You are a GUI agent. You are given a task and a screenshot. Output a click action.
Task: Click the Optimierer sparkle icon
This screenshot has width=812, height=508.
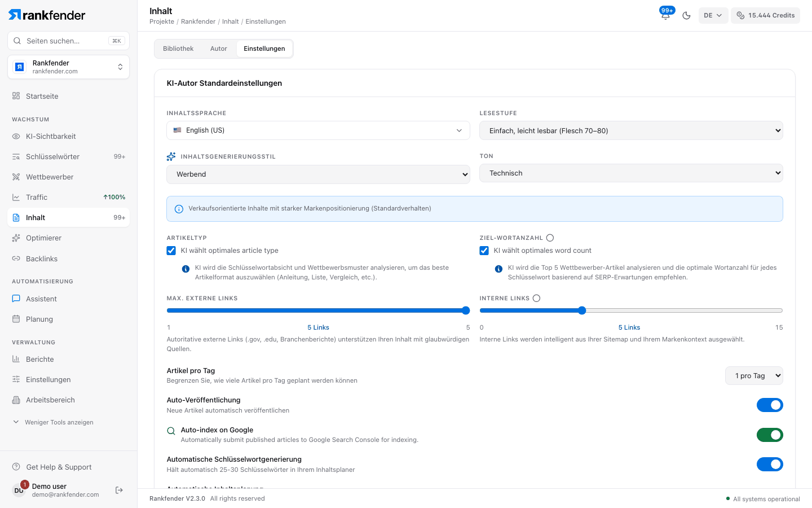click(16, 238)
